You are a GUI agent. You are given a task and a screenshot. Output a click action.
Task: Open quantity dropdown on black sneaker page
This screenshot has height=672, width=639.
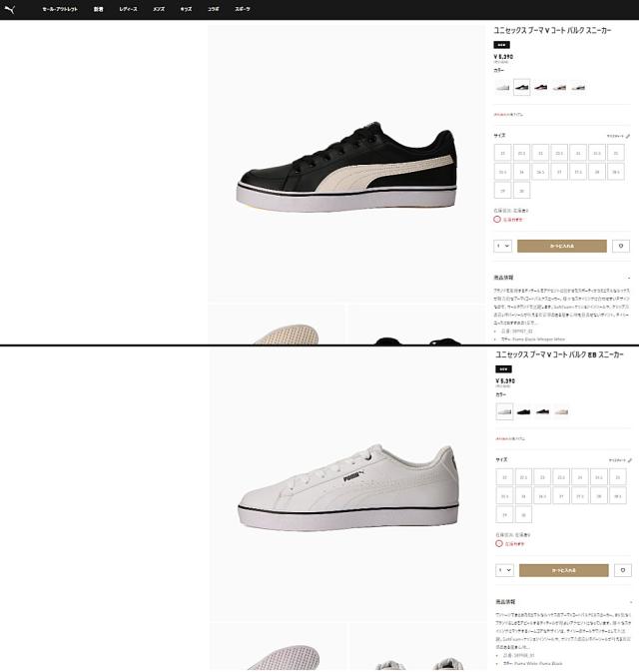[503, 246]
